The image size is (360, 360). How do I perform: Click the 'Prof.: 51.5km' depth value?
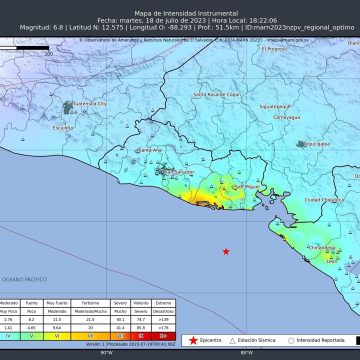point(218,28)
